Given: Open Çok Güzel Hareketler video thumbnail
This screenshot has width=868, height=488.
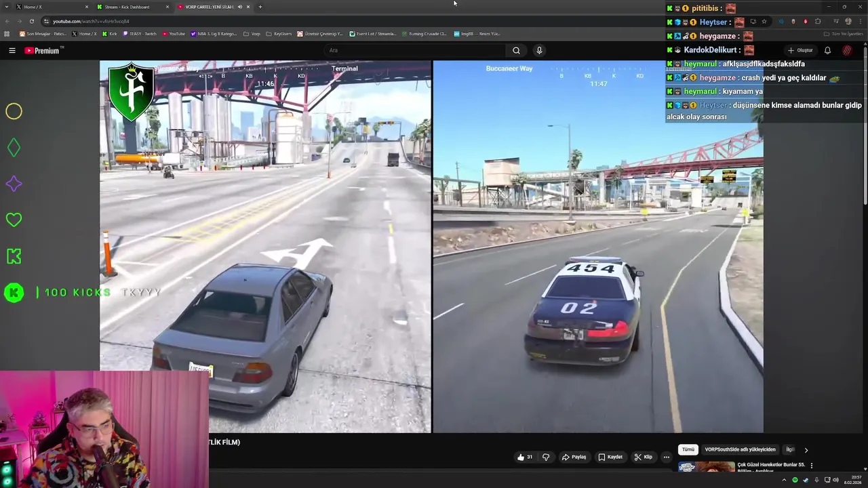Looking at the screenshot, I should 706,467.
